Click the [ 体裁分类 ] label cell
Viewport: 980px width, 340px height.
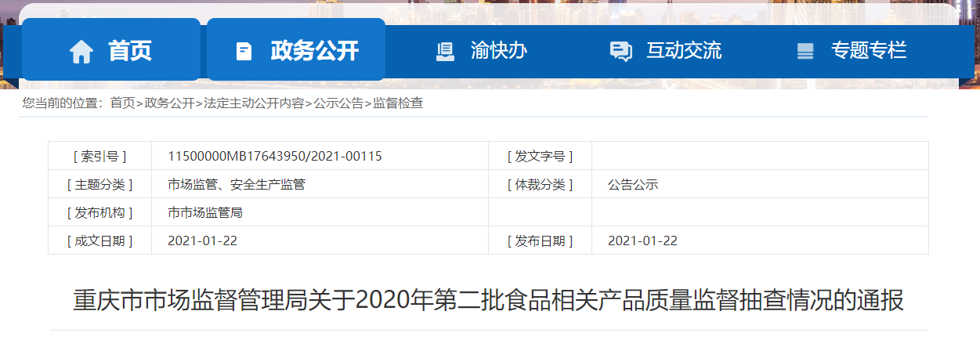[540, 184]
